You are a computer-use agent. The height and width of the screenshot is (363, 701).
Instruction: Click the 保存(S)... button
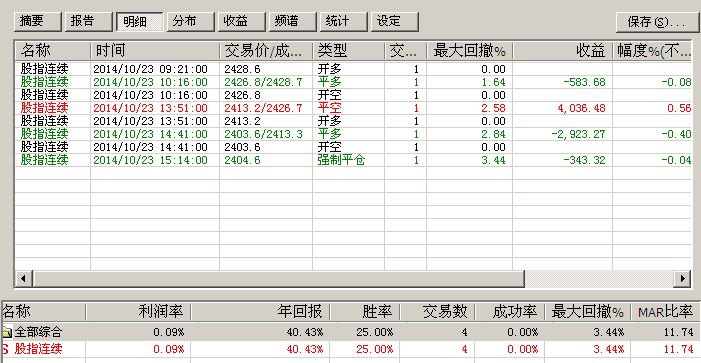657,22
